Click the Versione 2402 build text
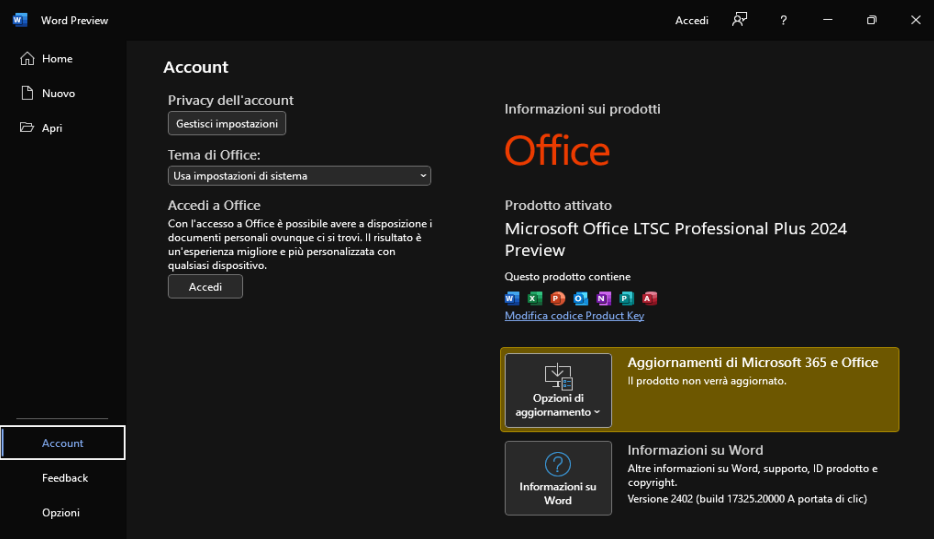934x539 pixels. [747, 499]
